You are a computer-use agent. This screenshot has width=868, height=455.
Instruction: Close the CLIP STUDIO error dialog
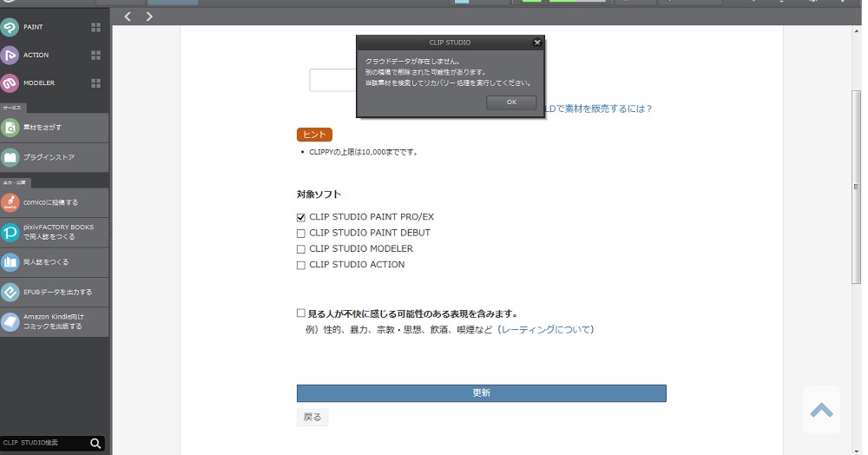click(537, 43)
